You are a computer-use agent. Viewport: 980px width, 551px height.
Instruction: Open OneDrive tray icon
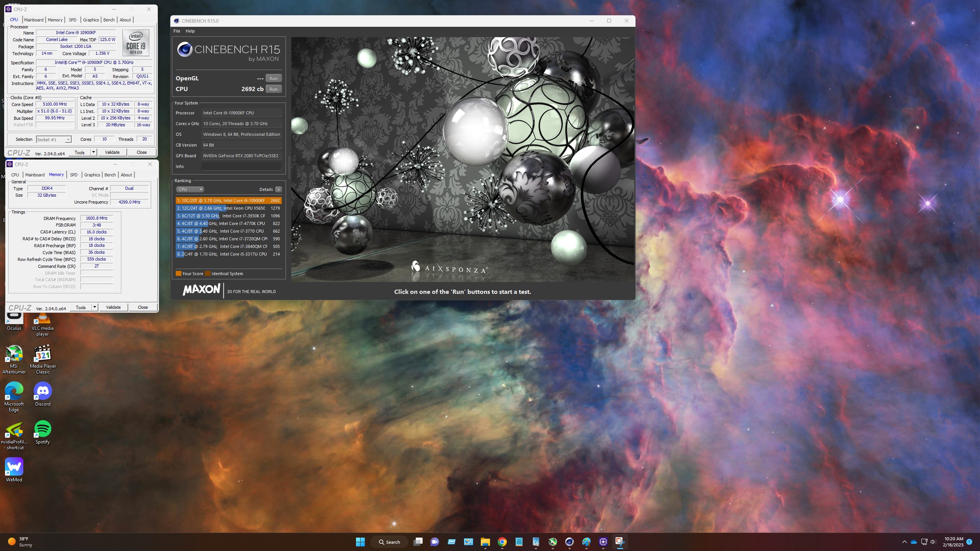coord(914,542)
